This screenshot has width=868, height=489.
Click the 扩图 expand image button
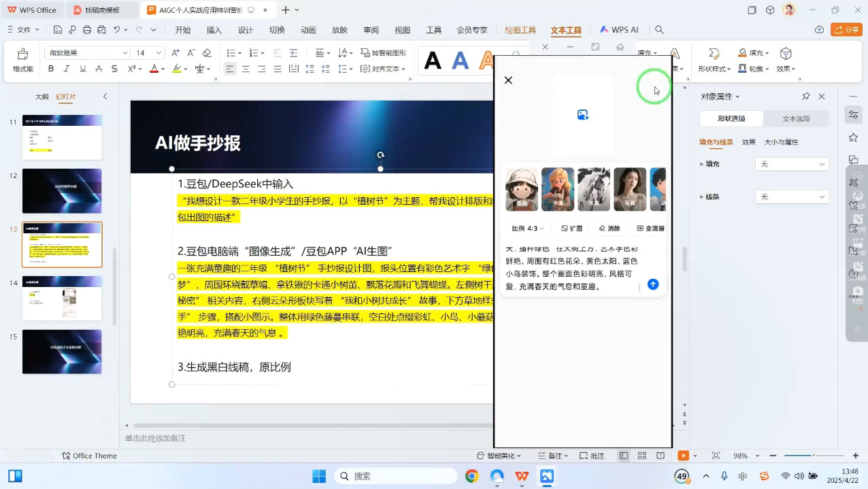click(572, 229)
